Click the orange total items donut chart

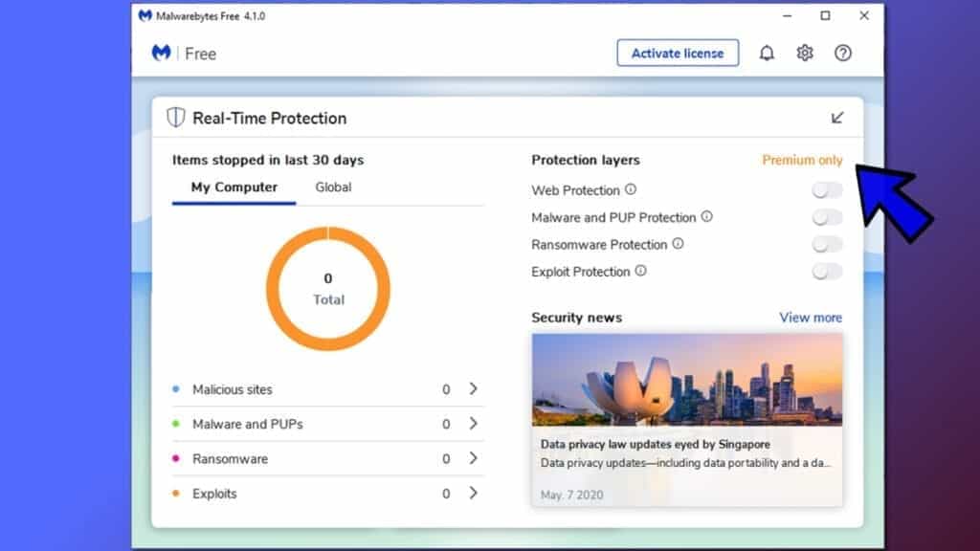(328, 289)
